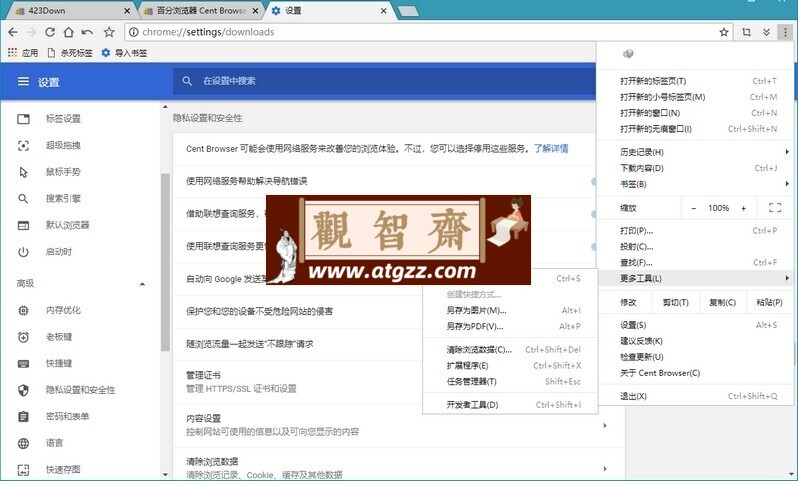Increase zoom with the plus button
The width and height of the screenshot is (798, 481).
point(744,208)
